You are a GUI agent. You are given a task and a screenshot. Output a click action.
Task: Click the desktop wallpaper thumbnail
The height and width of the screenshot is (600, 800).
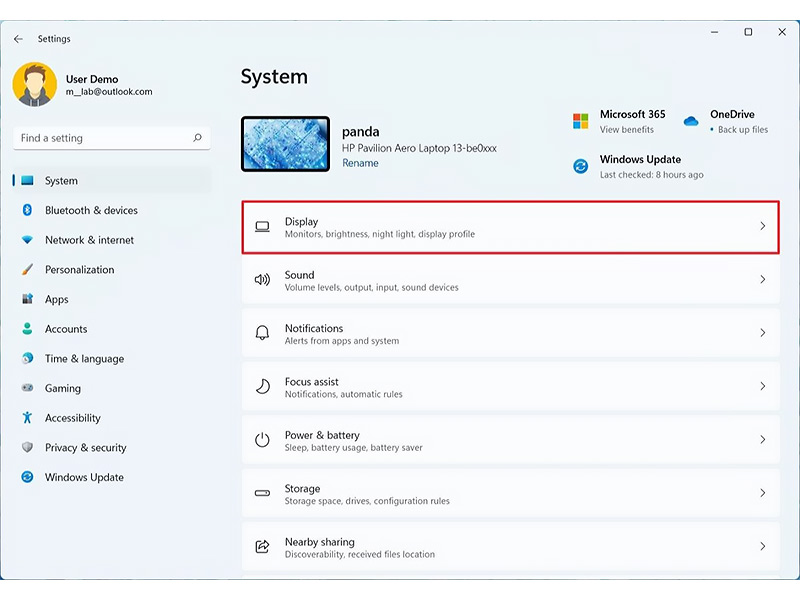tap(285, 144)
